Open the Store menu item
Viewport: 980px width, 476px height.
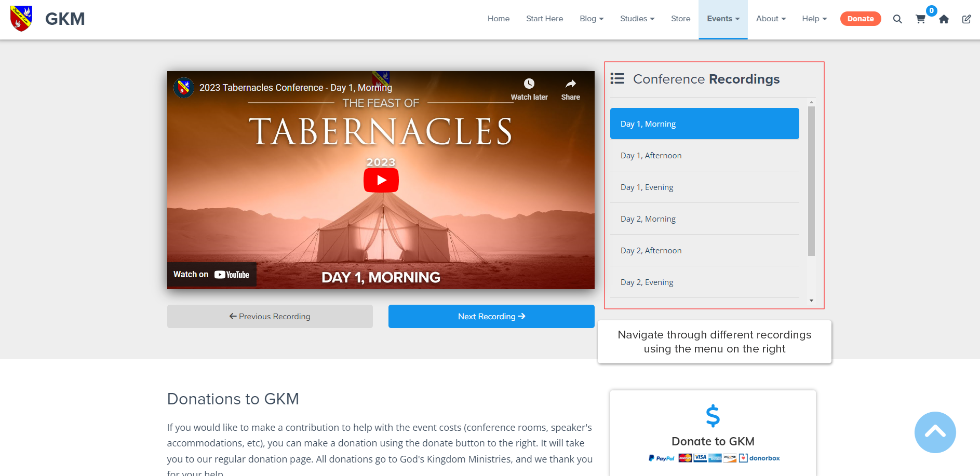pyautogui.click(x=680, y=19)
